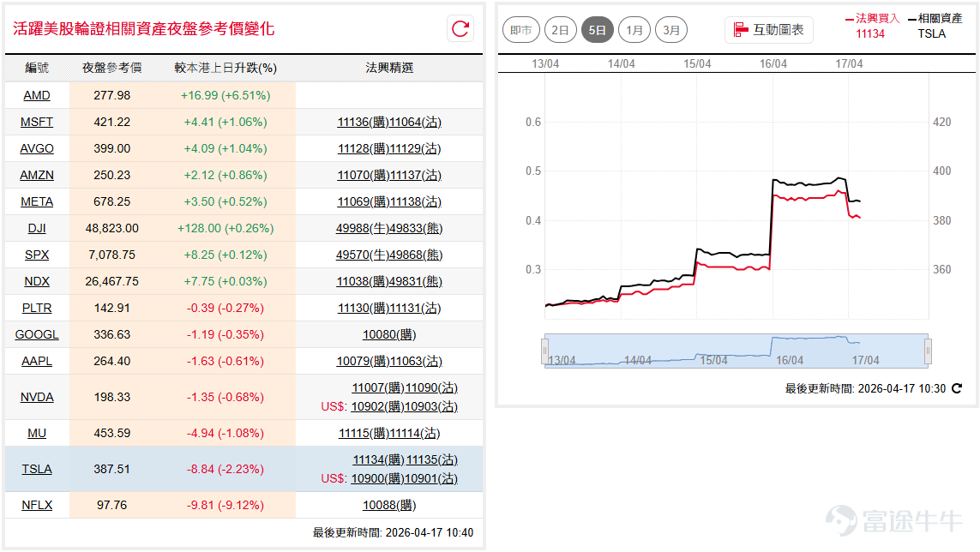The image size is (980, 552).
Task: Open NVDA symbol link
Action: click(37, 397)
